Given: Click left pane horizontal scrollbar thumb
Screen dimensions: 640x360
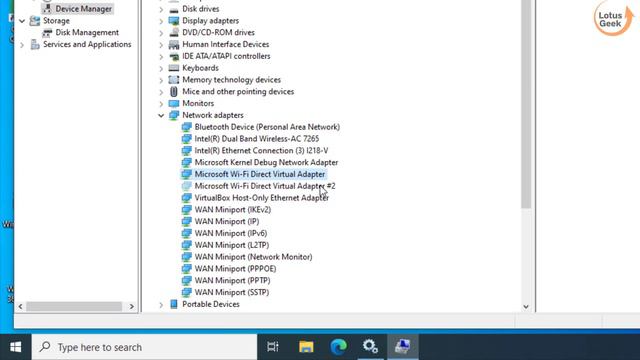Looking at the screenshot, I should pyautogui.click(x=74, y=307).
